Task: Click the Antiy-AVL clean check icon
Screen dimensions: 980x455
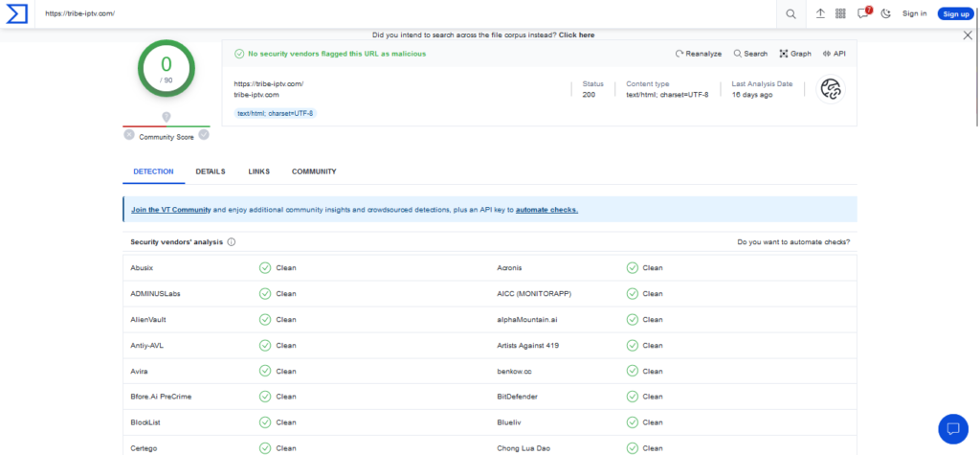Action: [265, 346]
